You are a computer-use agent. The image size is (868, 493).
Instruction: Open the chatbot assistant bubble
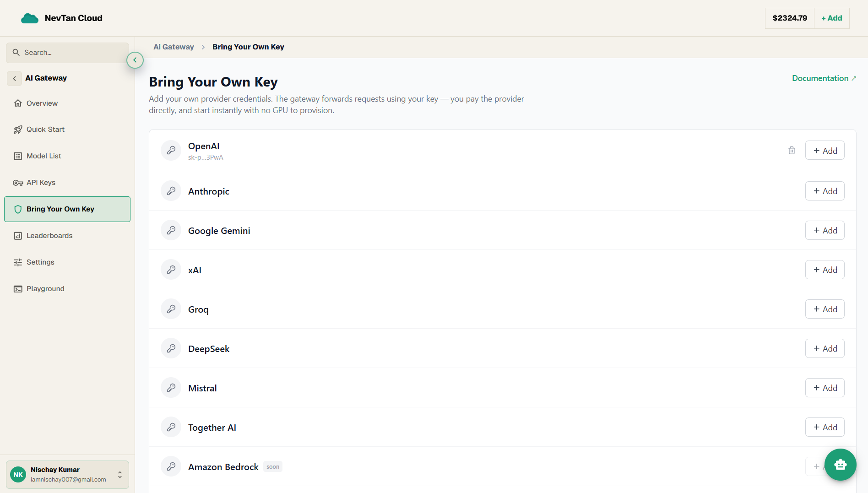(x=841, y=465)
